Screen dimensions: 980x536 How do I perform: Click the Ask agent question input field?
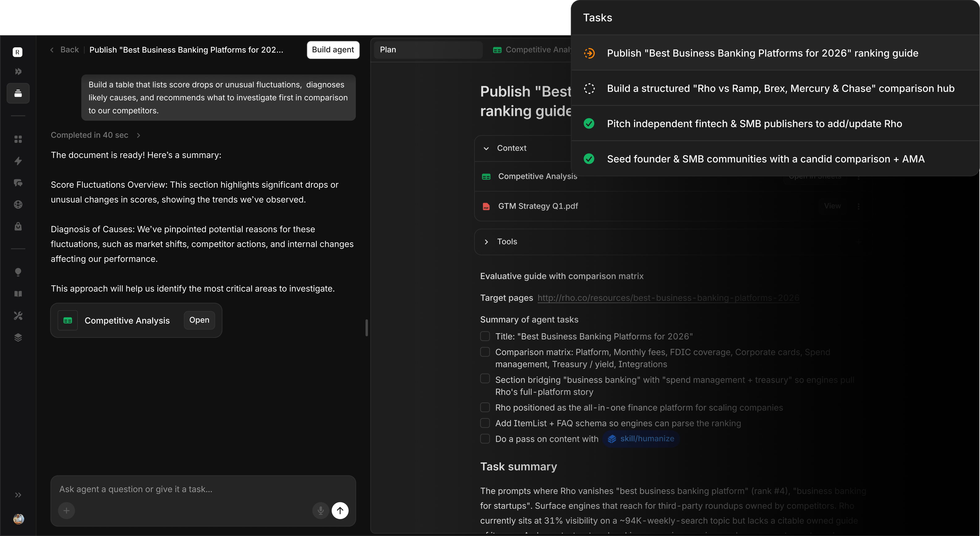tap(203, 489)
